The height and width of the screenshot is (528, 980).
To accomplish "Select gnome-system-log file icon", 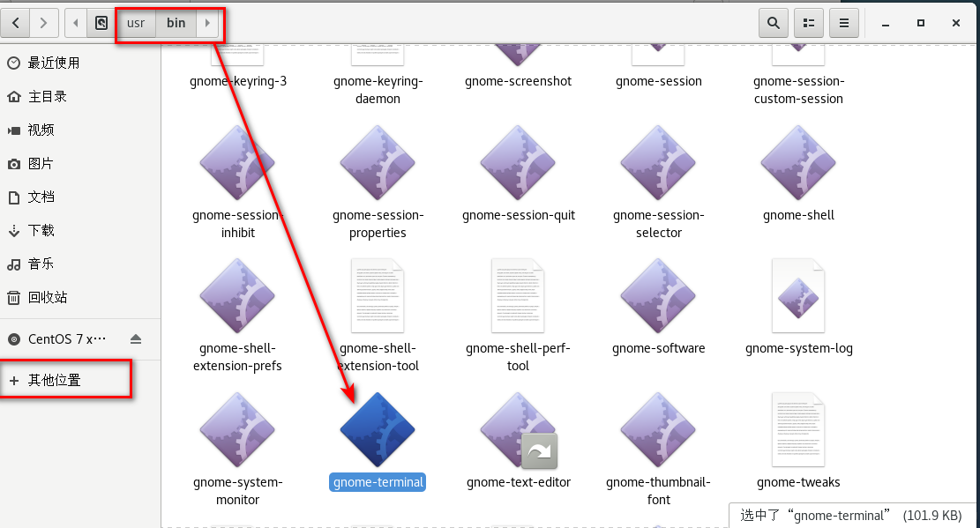I will coord(798,295).
